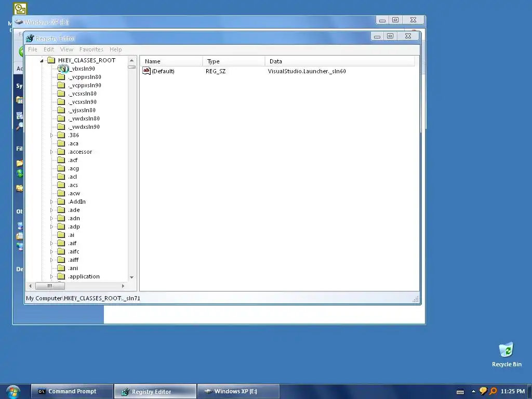This screenshot has height=399, width=532.
Task: Open the File menu in Registry Editor
Action: pyautogui.click(x=33, y=49)
